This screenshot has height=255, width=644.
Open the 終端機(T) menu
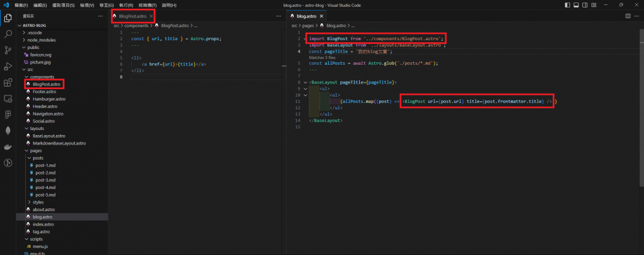point(148,5)
